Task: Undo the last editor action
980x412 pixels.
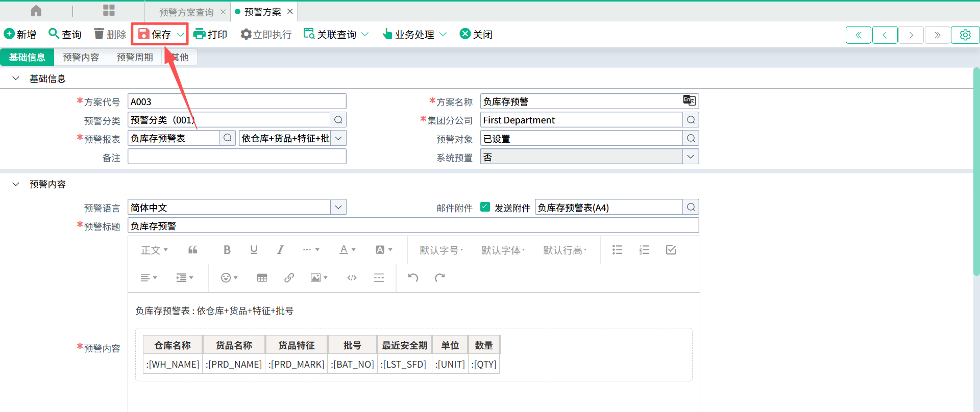Action: (413, 278)
